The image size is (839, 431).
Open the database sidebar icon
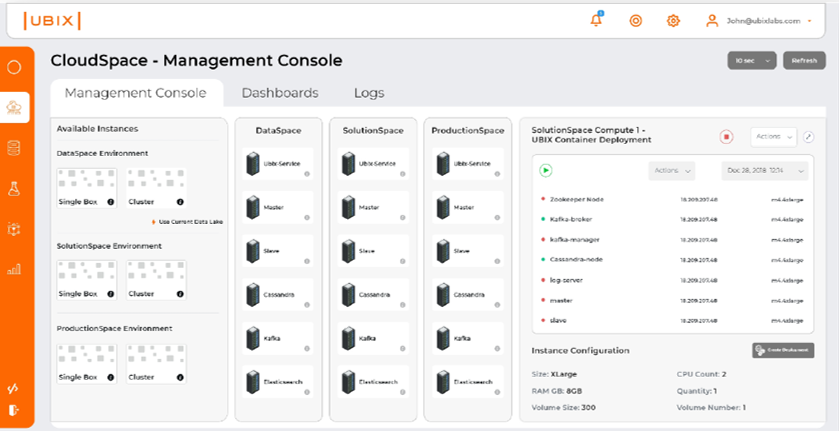(14, 148)
